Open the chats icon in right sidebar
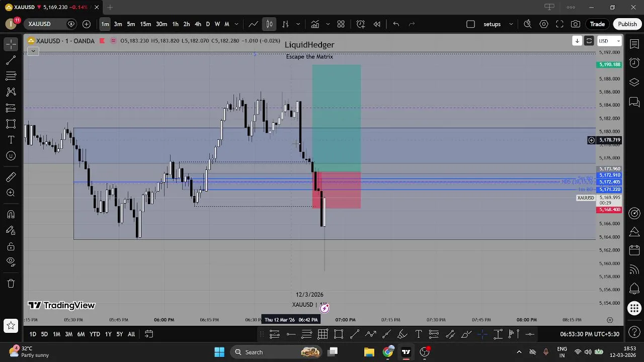The image size is (644, 362). tap(634, 103)
